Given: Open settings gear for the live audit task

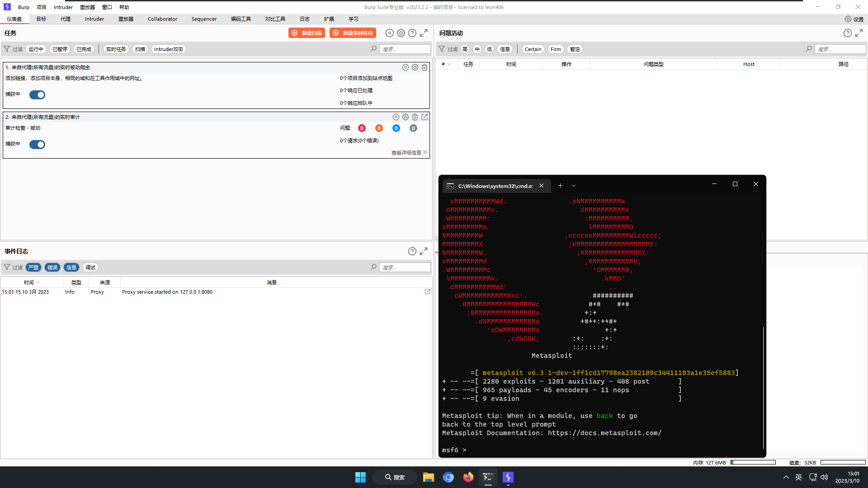Looking at the screenshot, I should 406,117.
